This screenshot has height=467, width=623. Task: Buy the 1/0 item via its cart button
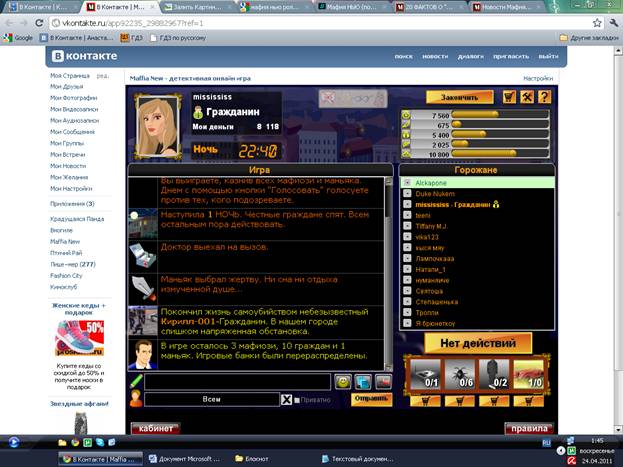[x=528, y=401]
